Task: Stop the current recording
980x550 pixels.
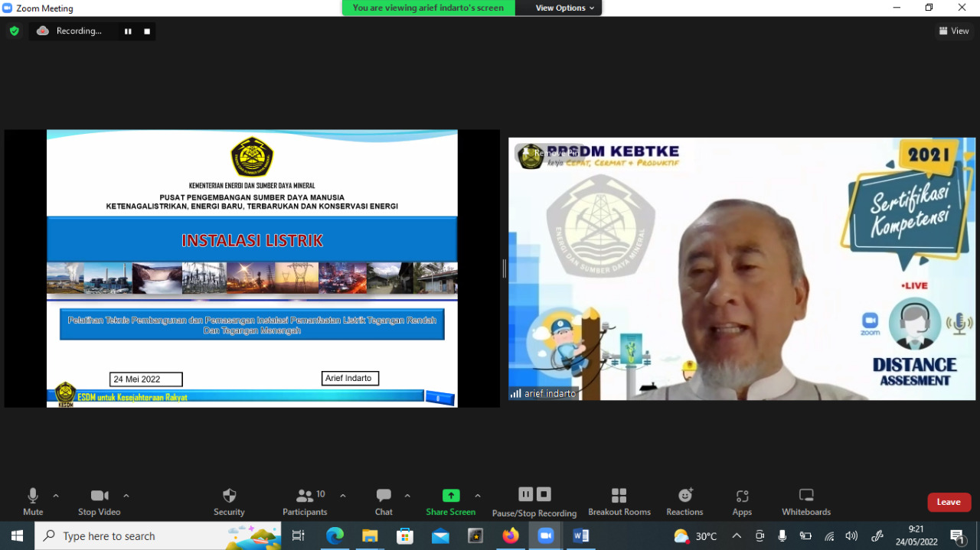Action: point(543,494)
